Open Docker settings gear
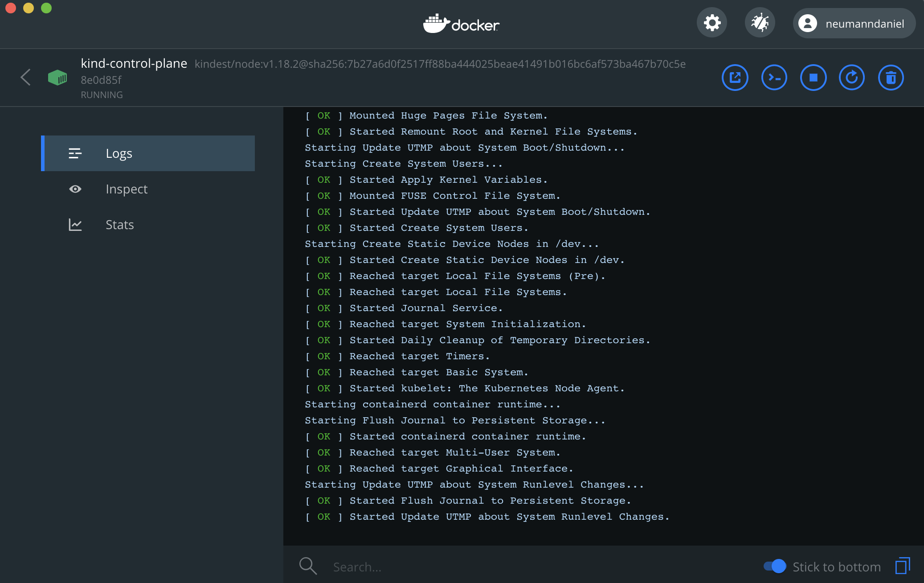The height and width of the screenshot is (583, 924). [x=712, y=23]
